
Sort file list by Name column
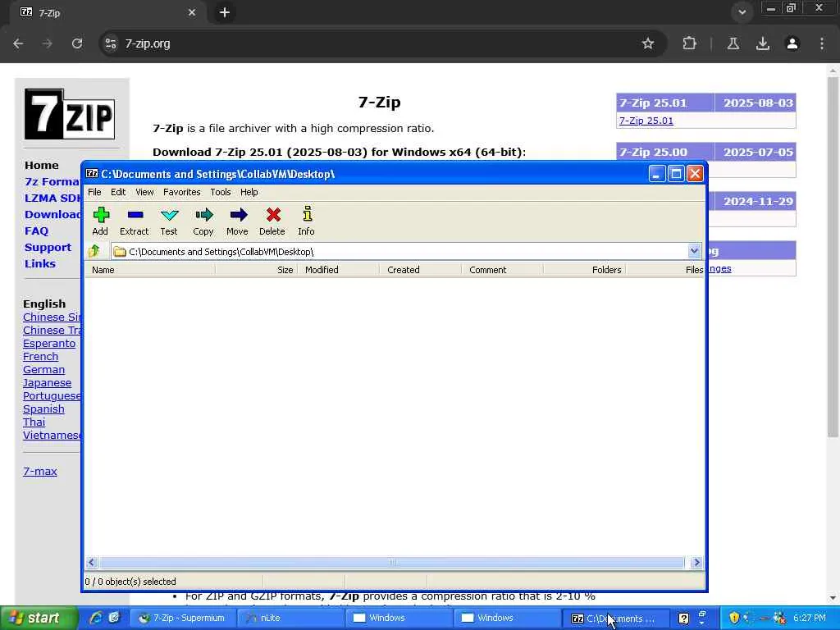click(150, 269)
